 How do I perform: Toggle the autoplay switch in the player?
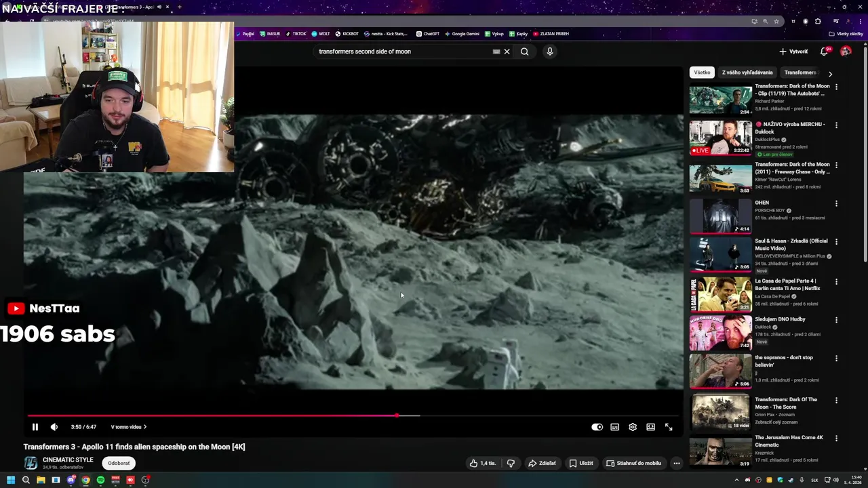click(x=597, y=427)
